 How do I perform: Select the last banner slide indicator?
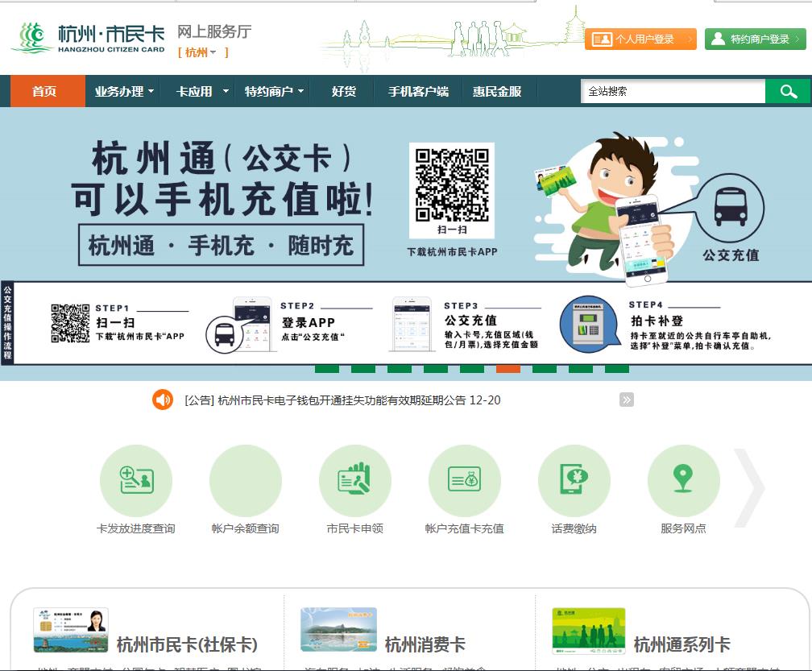617,369
